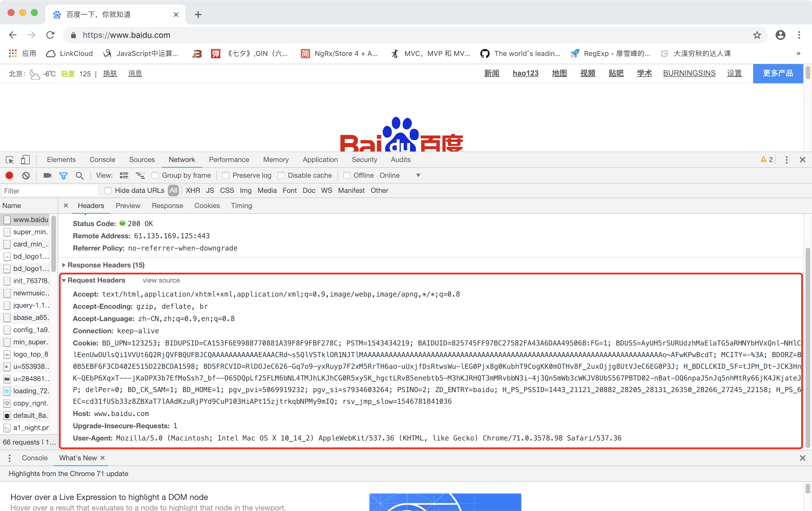This screenshot has height=511, width=812.
Task: Open the LinkCloud bookmark
Action: tap(69, 53)
